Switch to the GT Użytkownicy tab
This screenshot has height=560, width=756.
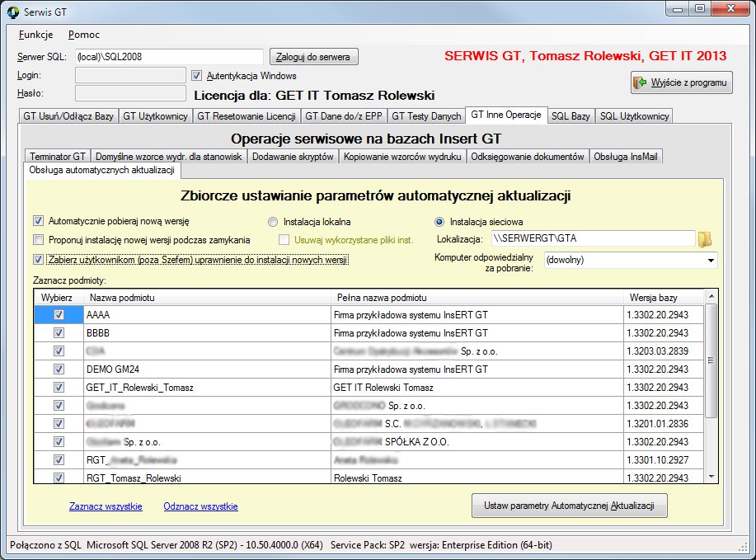[x=155, y=116]
